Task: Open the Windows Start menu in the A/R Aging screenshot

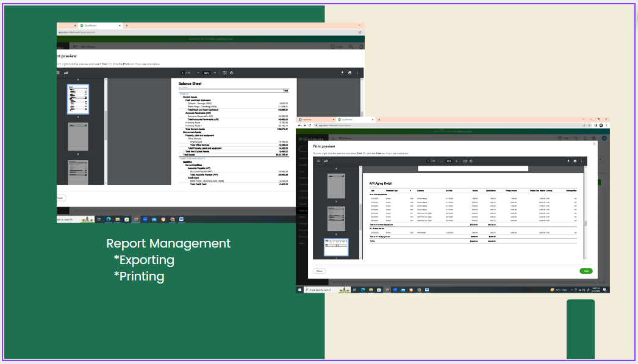Action: point(299,290)
